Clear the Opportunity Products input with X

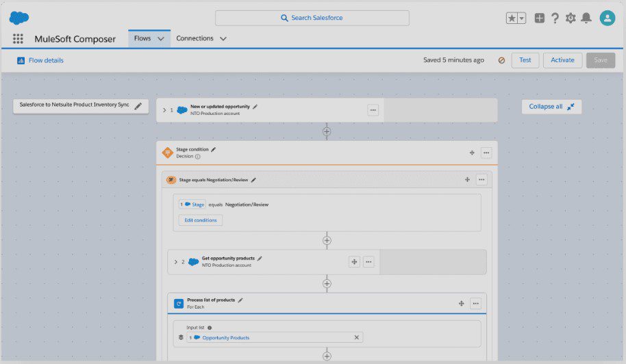(x=357, y=337)
